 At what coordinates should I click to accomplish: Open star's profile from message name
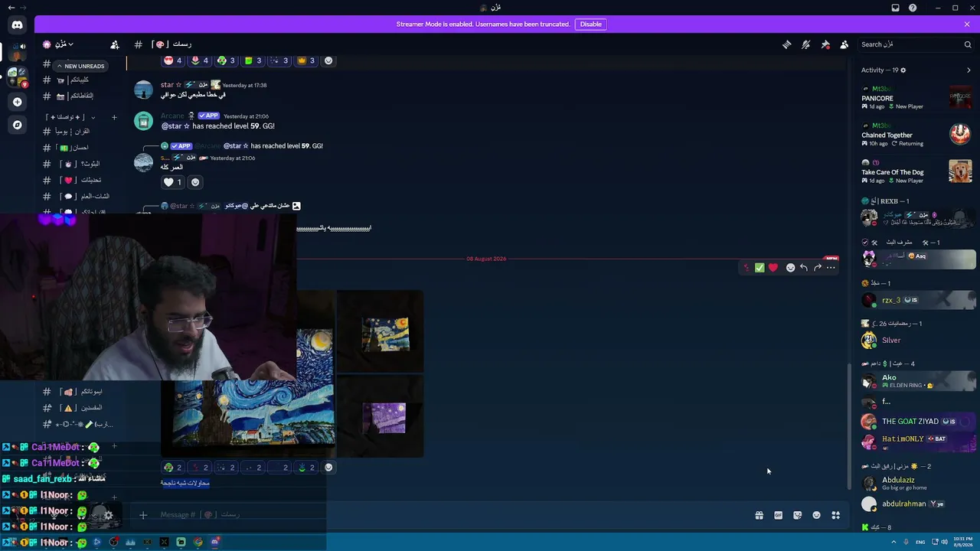[x=167, y=85]
